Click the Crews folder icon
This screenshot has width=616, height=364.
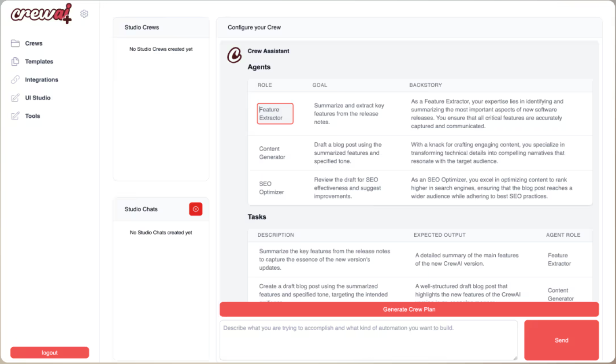pyautogui.click(x=15, y=43)
